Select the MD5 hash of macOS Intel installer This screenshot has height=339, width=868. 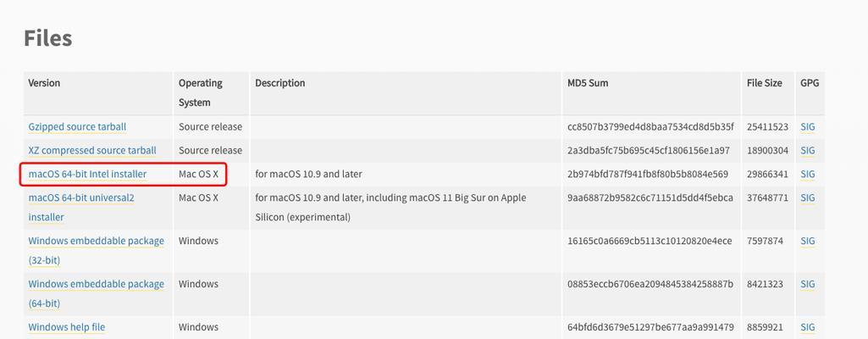coord(648,175)
